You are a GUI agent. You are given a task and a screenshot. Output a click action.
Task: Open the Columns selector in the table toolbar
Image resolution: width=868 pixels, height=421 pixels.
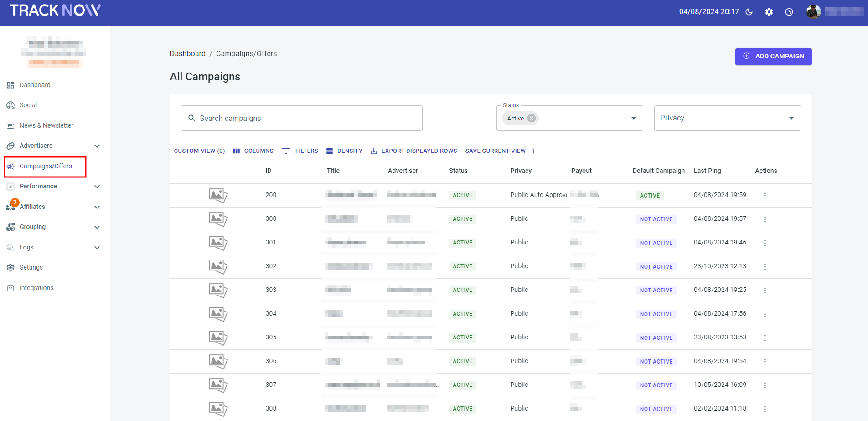tap(253, 151)
